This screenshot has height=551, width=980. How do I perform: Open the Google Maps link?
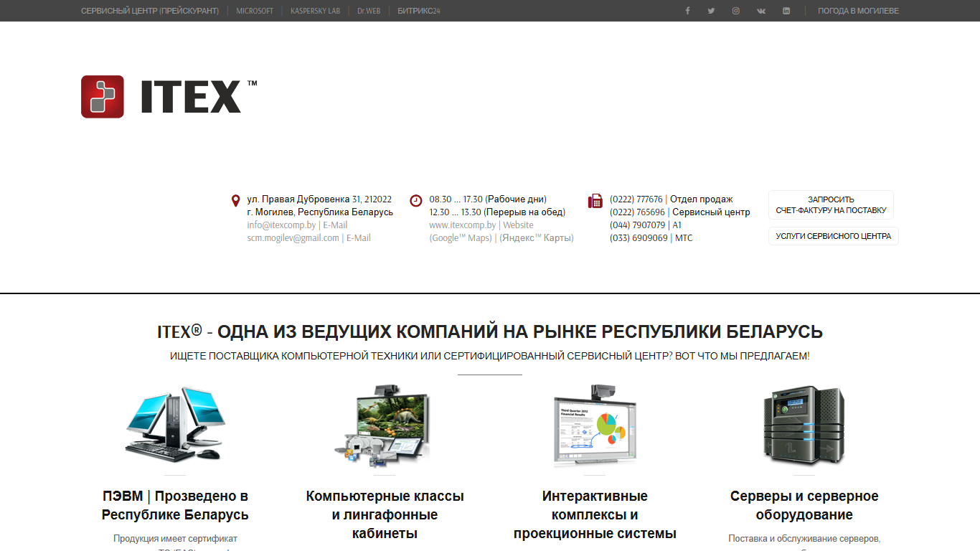click(x=461, y=238)
